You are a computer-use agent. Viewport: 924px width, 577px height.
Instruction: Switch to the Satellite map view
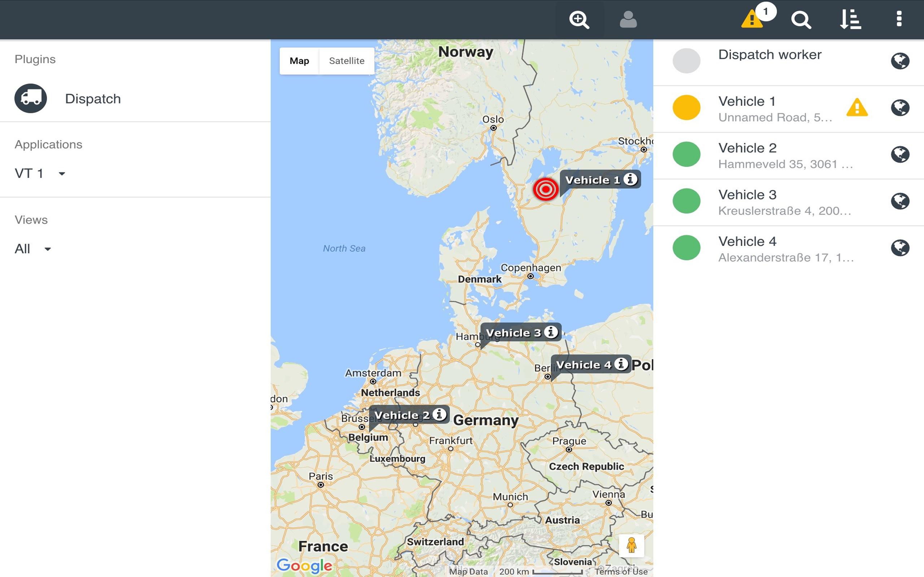[x=347, y=61]
